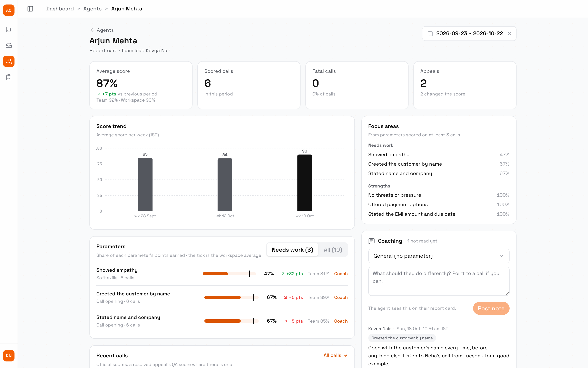Open the date range 2026-09-23 ~ 2026-10-22 picker
The height and width of the screenshot is (368, 588).
[x=469, y=34]
